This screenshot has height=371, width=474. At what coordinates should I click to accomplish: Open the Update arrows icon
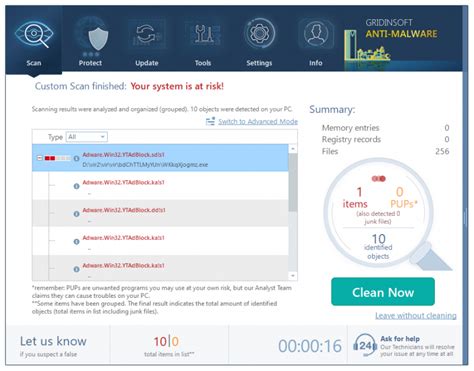146,34
